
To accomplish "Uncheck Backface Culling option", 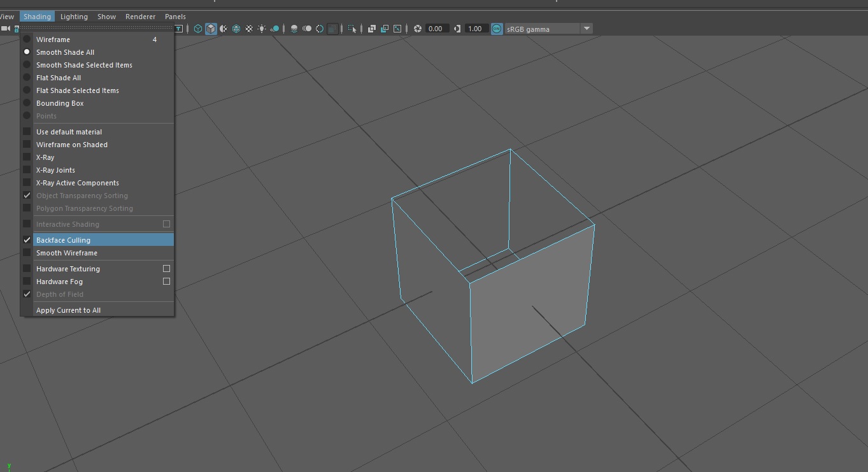I will 63,240.
